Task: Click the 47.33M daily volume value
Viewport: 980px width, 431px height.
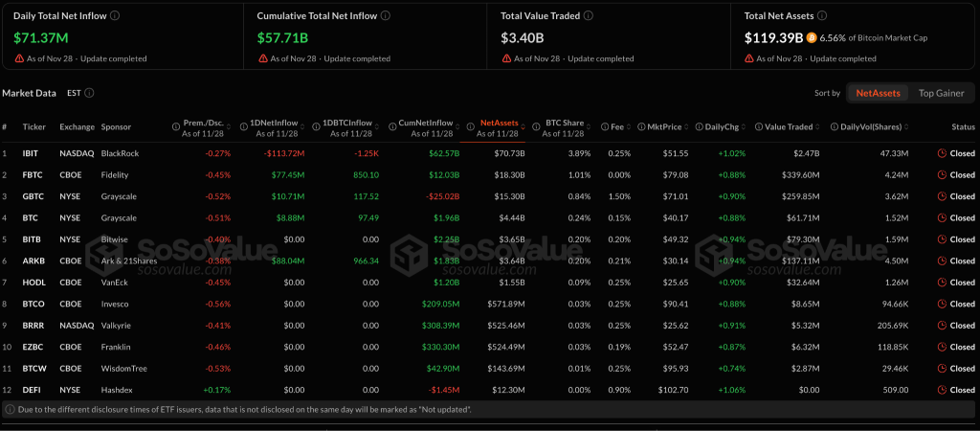Action: [895, 153]
